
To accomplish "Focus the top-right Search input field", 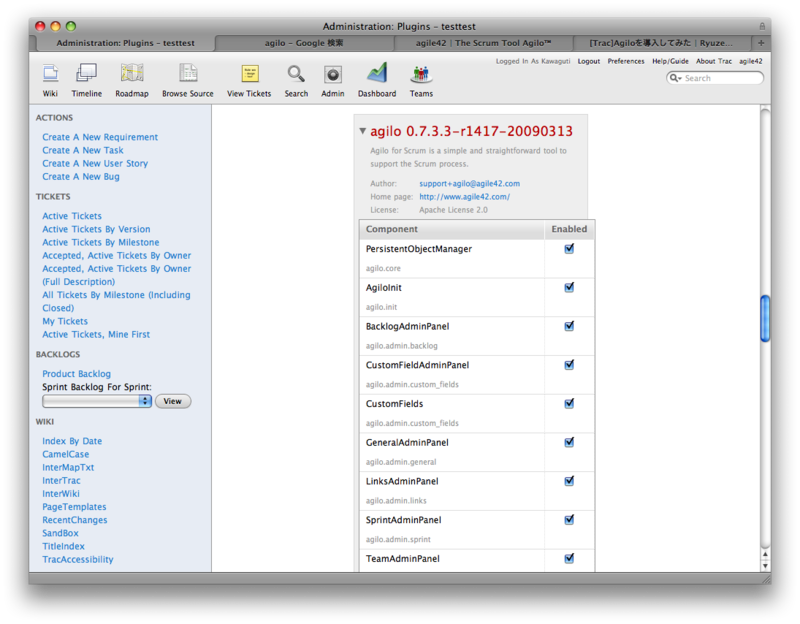I will [715, 78].
